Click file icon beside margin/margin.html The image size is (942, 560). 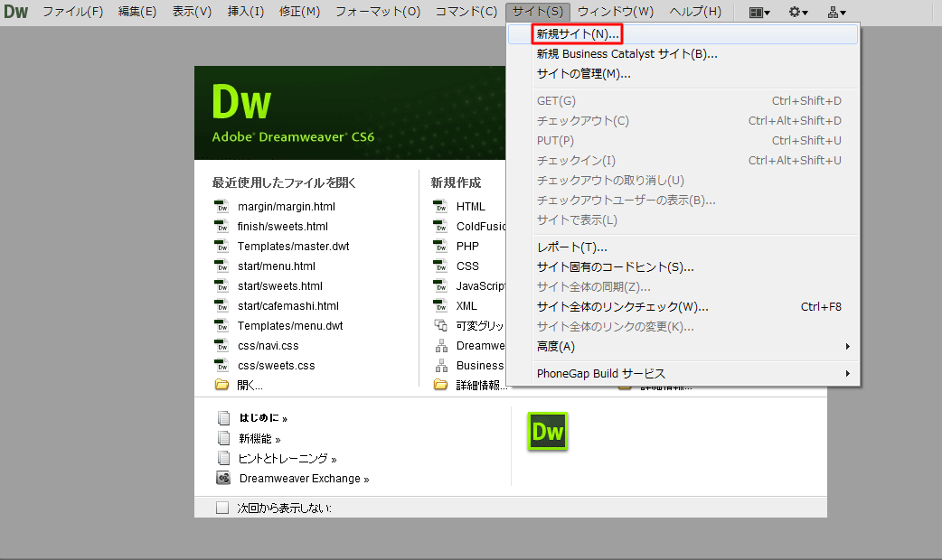tap(221, 207)
